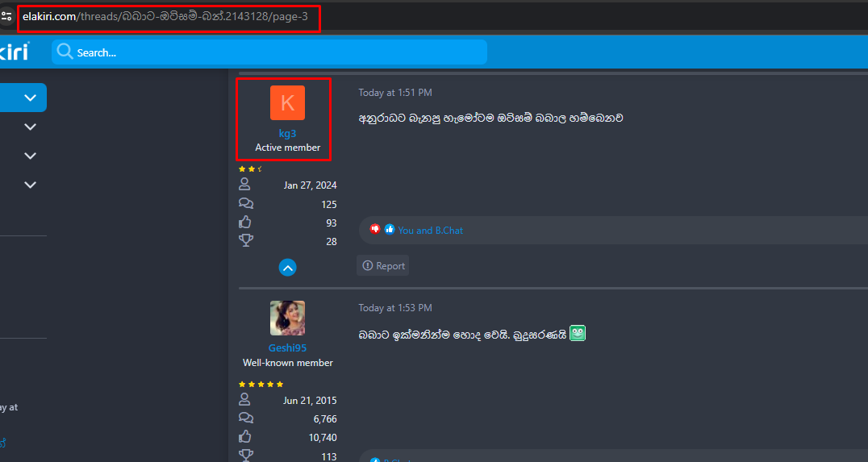Click Geshi95's trophy points icon
Screen dimensions: 868x462
coord(246,456)
